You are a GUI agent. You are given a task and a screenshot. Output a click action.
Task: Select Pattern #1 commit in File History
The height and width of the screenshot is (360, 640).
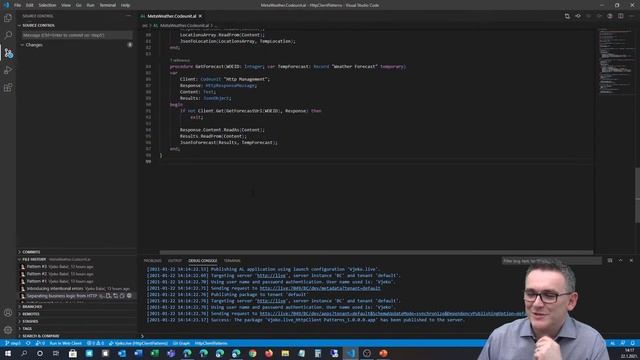pyautogui.click(x=77, y=281)
